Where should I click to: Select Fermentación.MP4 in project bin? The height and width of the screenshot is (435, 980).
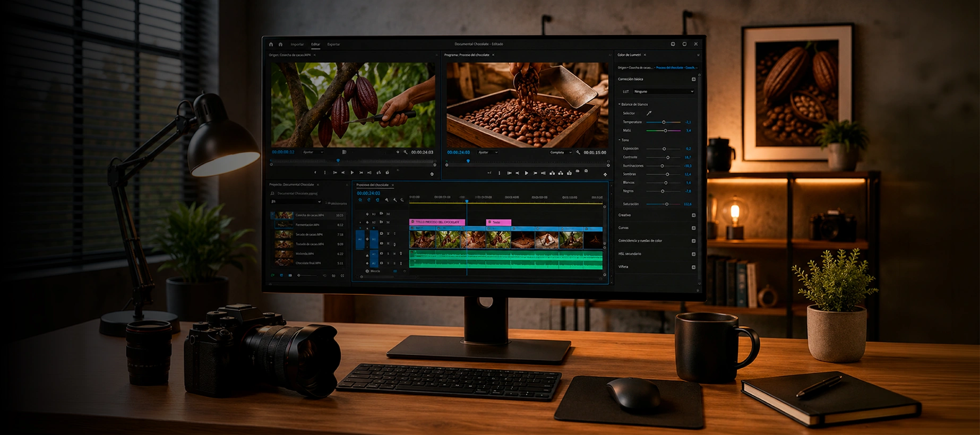pyautogui.click(x=307, y=225)
